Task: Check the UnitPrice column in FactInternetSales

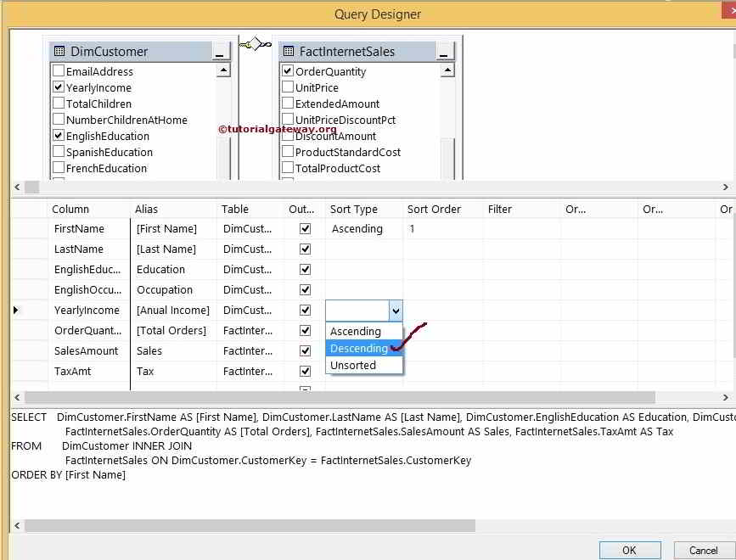Action: pyautogui.click(x=288, y=87)
